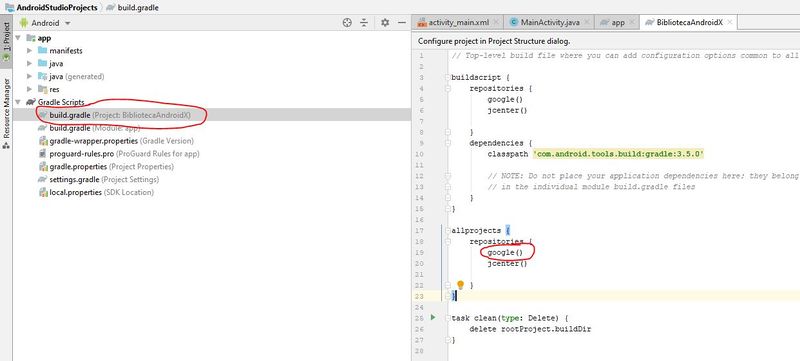
Task: Expand the manifests folder
Action: point(29,50)
